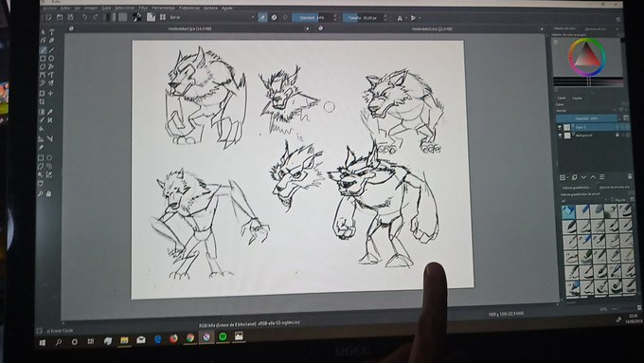Adjust the toolbar Opacidad slider
644x363 pixels.
tap(313, 18)
